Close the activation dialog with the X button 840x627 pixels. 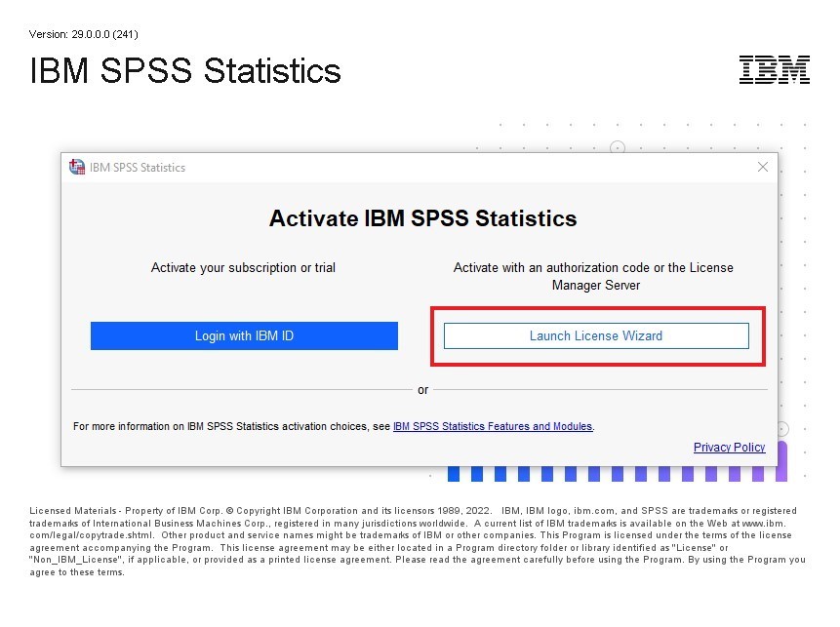pyautogui.click(x=763, y=167)
